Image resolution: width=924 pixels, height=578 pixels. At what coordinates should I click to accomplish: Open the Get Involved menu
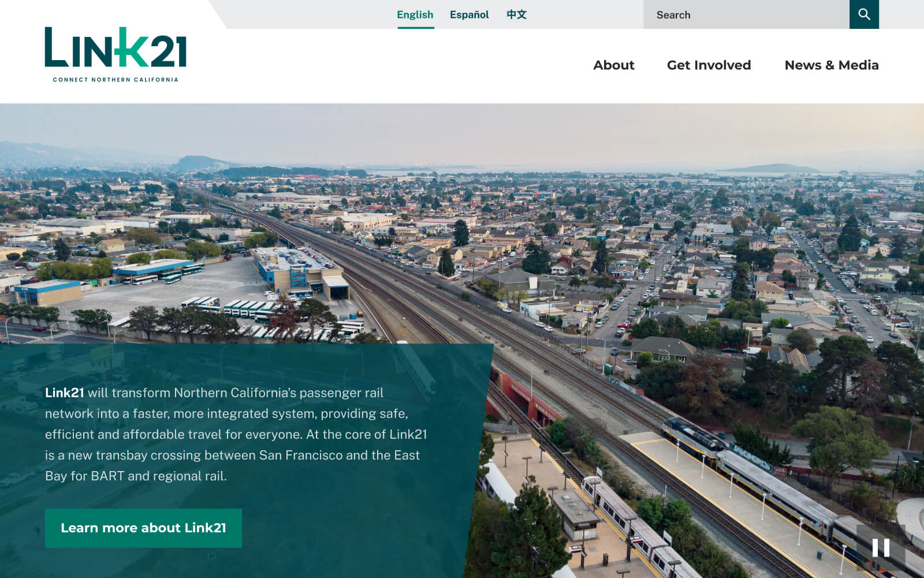709,65
